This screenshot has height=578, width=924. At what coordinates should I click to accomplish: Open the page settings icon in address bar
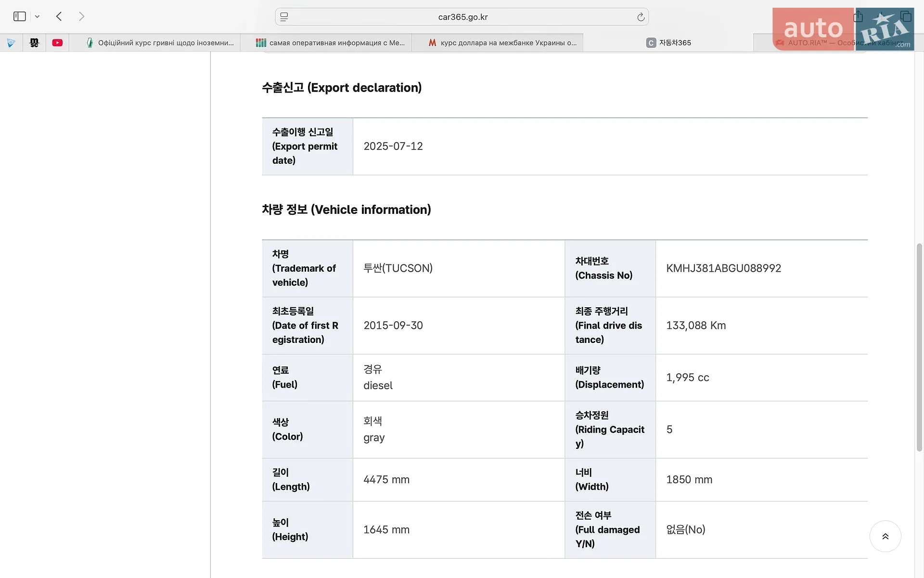coord(284,17)
